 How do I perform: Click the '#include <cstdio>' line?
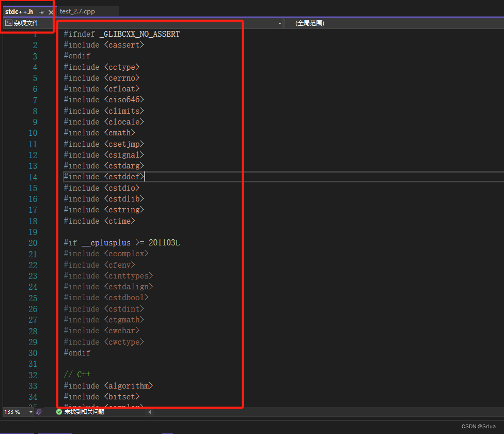(x=102, y=188)
